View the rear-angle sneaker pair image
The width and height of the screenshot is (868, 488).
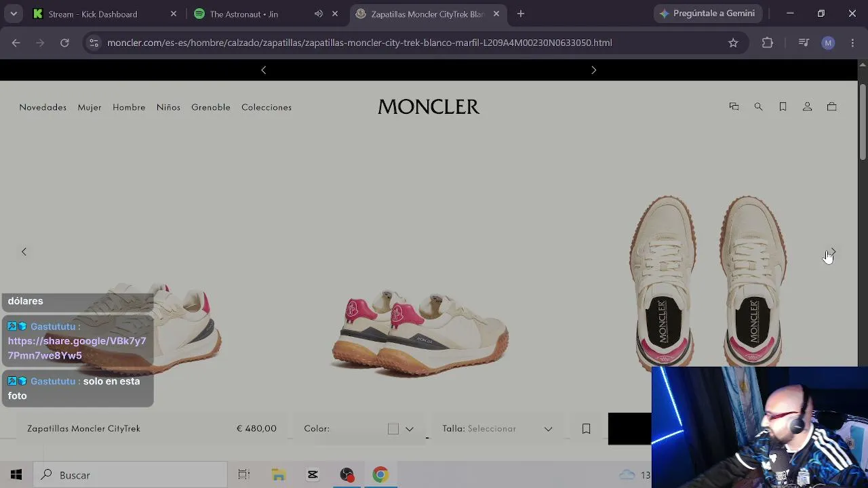[420, 332]
